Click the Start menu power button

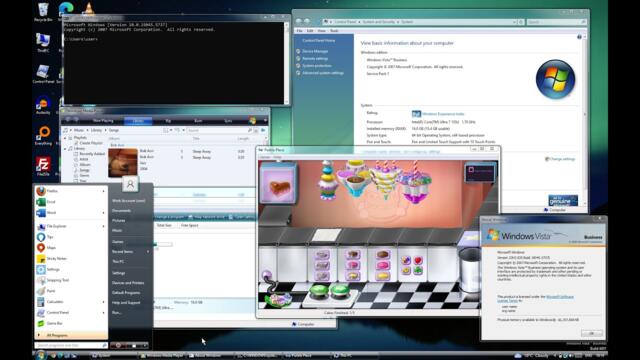pyautogui.click(x=118, y=345)
